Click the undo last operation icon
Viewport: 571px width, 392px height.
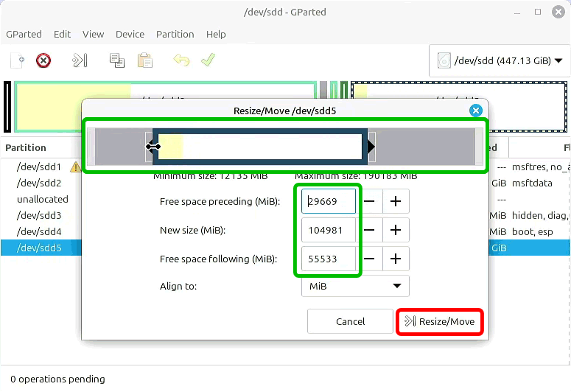tap(181, 60)
